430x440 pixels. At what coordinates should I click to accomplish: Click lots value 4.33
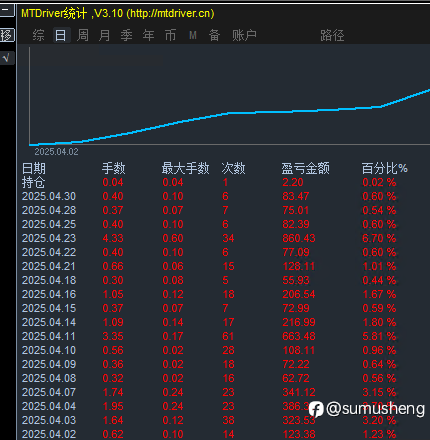pyautogui.click(x=113, y=238)
